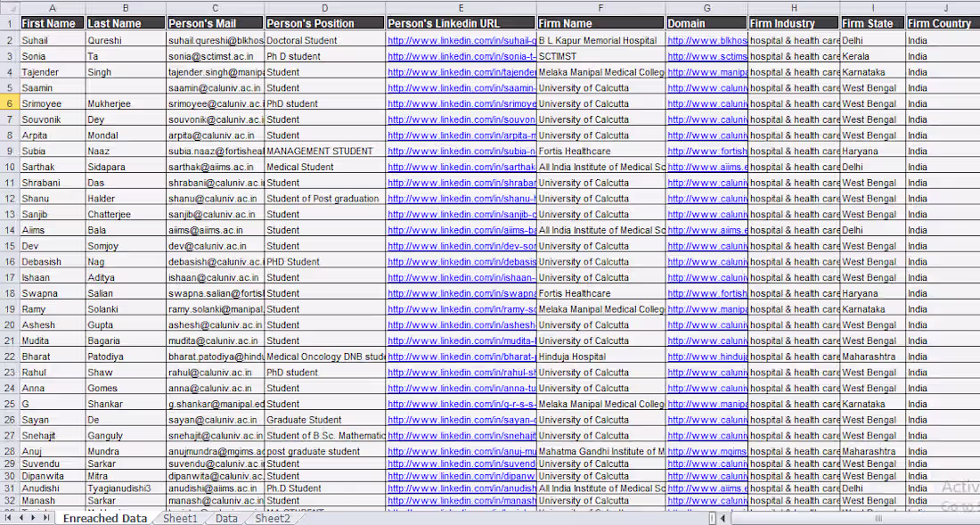The height and width of the screenshot is (525, 980).
Task: Select the 'Kerala' cell
Action: [x=873, y=56]
